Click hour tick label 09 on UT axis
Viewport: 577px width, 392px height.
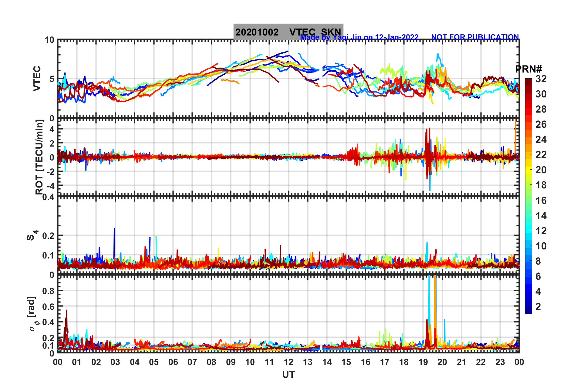(x=231, y=362)
